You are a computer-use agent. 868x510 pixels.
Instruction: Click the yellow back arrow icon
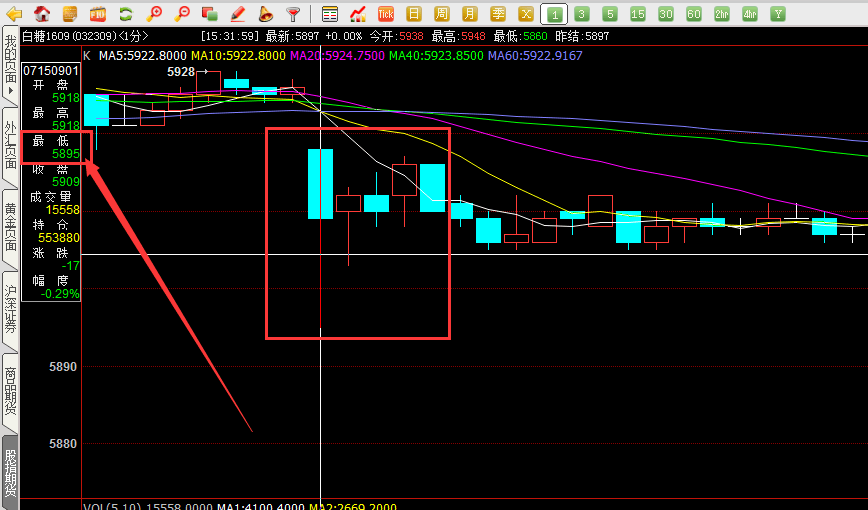[x=13, y=14]
